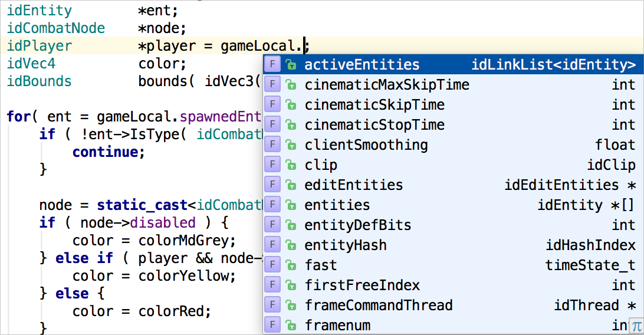The height and width of the screenshot is (335, 644).
Task: Select the cinematicSkipTime completion entry
Action: pos(374,105)
